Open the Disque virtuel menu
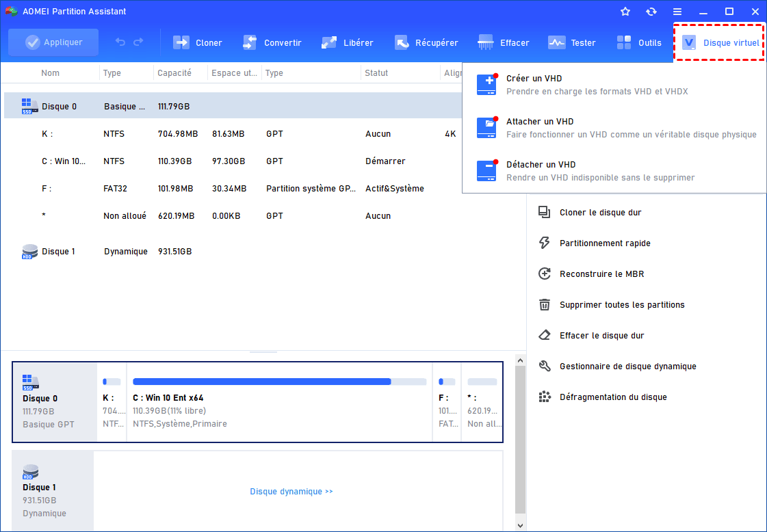Image resolution: width=767 pixels, height=532 pixels. [x=719, y=42]
